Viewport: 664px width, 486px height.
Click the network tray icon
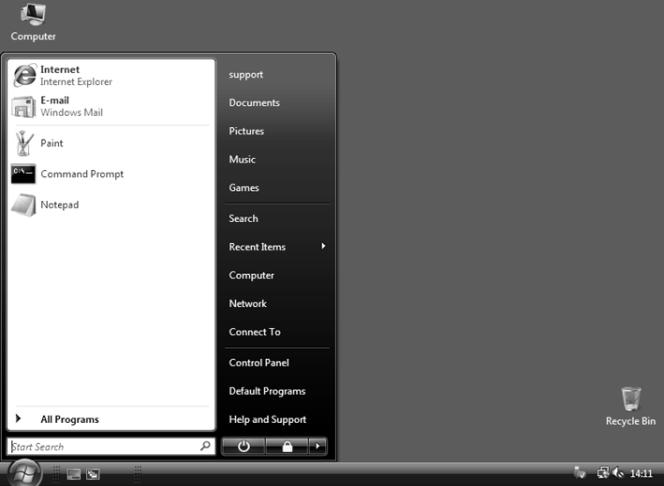[x=603, y=472]
